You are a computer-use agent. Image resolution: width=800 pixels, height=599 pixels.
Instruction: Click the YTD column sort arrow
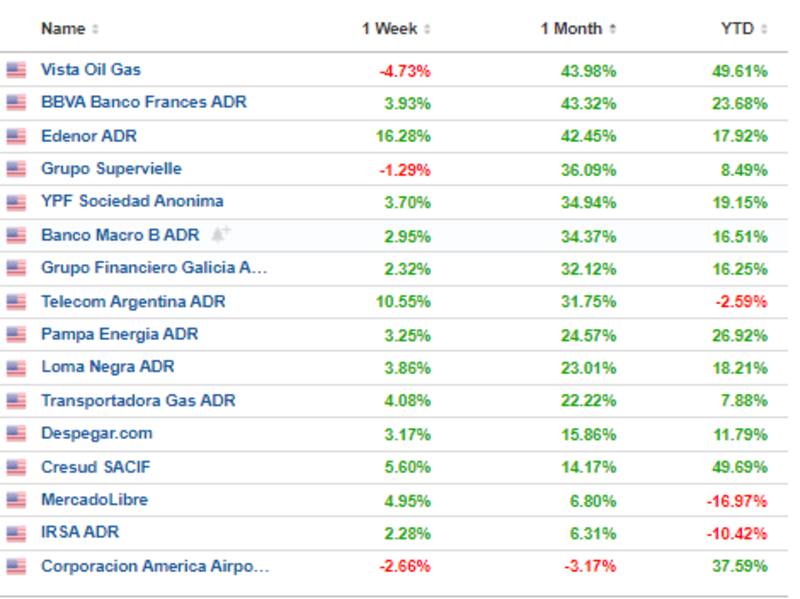pyautogui.click(x=763, y=30)
